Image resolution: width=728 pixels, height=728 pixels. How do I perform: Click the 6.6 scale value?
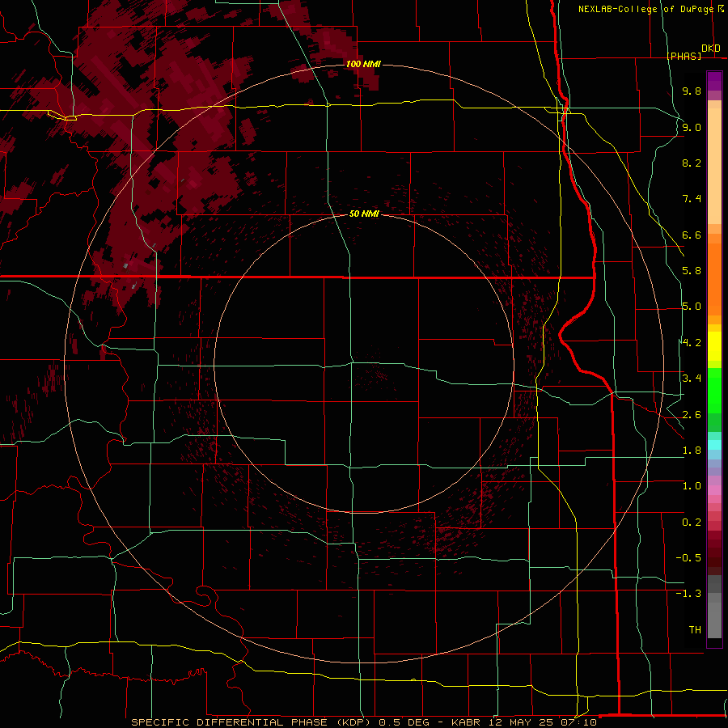(x=692, y=235)
